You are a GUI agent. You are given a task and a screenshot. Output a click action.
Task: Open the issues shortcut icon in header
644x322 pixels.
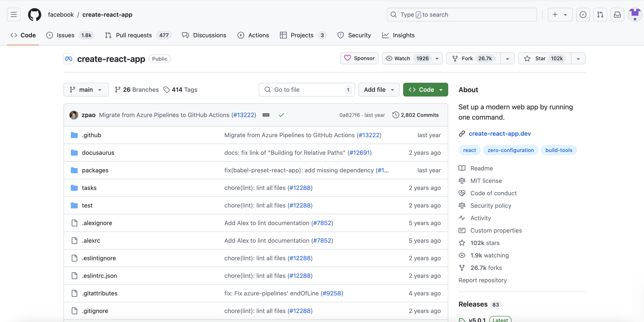[583, 15]
